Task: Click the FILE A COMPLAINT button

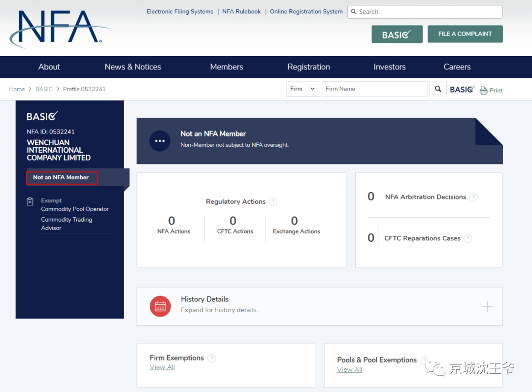Action: point(465,34)
